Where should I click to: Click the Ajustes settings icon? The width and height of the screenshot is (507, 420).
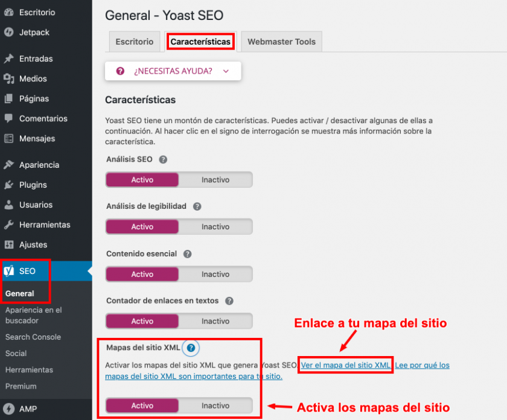[x=9, y=244]
